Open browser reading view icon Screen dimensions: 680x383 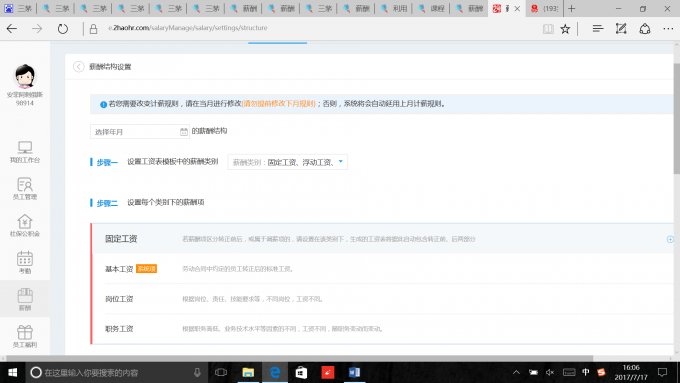point(548,29)
